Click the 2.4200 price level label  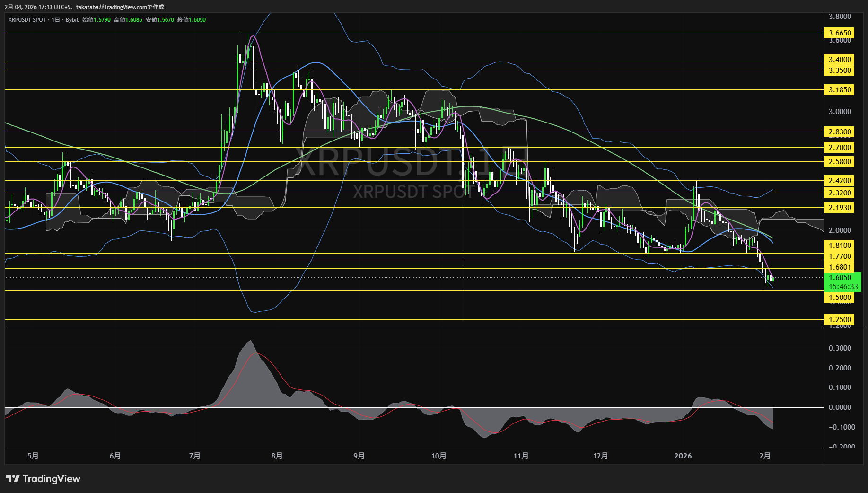coord(840,181)
